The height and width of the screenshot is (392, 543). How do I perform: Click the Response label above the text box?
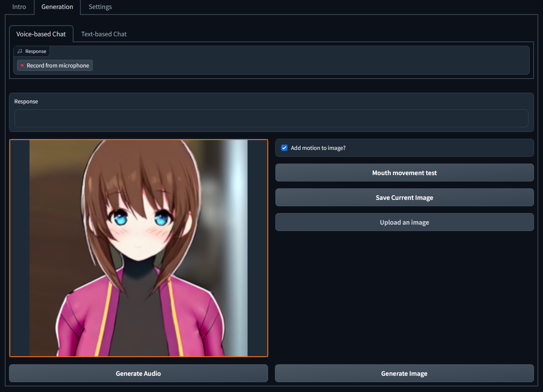pyautogui.click(x=26, y=102)
